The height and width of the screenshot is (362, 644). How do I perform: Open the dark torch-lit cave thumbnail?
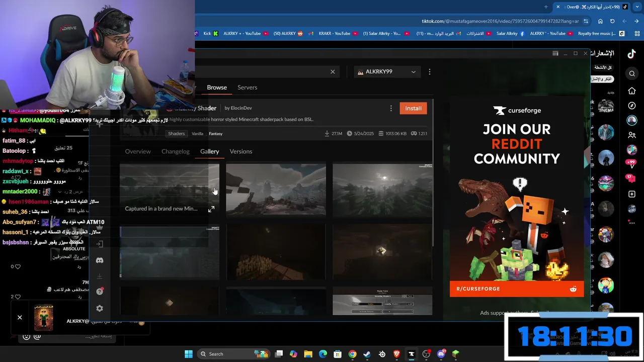pyautogui.click(x=382, y=252)
